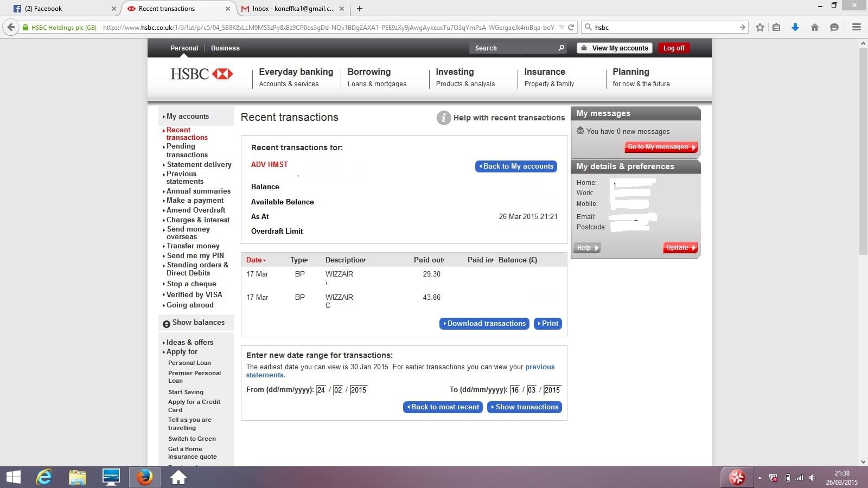
Task: Click the Firefox taskbar icon
Action: [x=144, y=477]
